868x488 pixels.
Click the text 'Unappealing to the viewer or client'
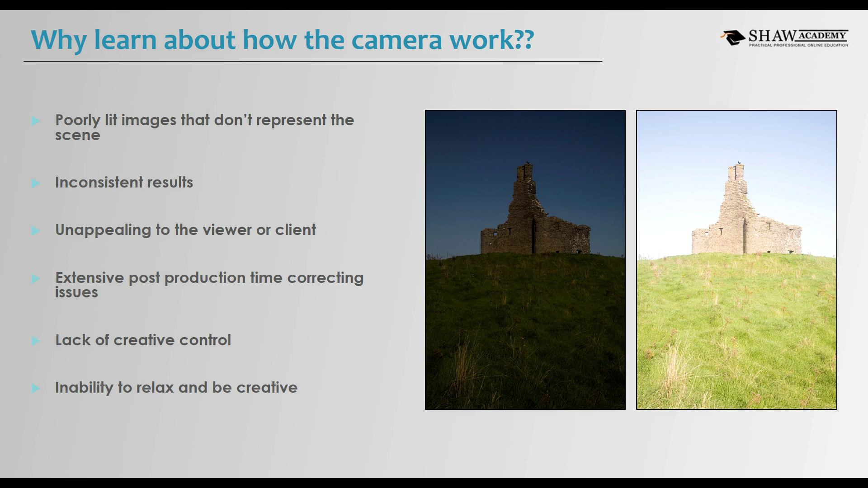click(185, 230)
